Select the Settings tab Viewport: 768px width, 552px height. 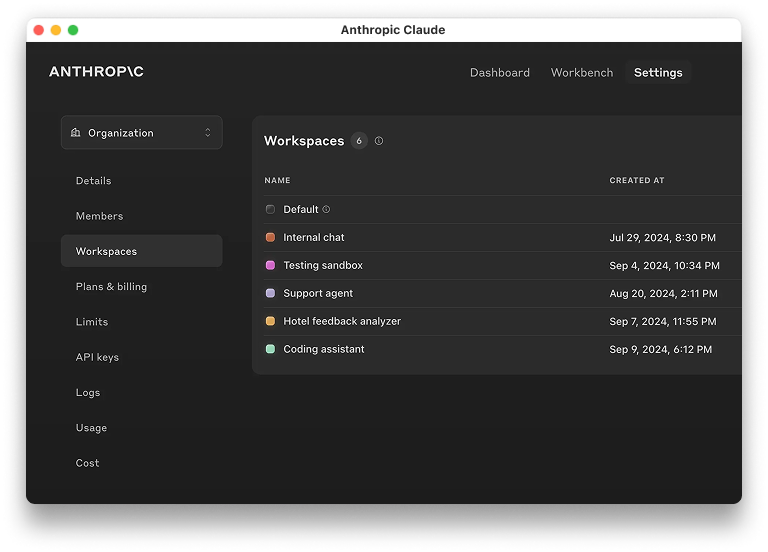tap(658, 72)
